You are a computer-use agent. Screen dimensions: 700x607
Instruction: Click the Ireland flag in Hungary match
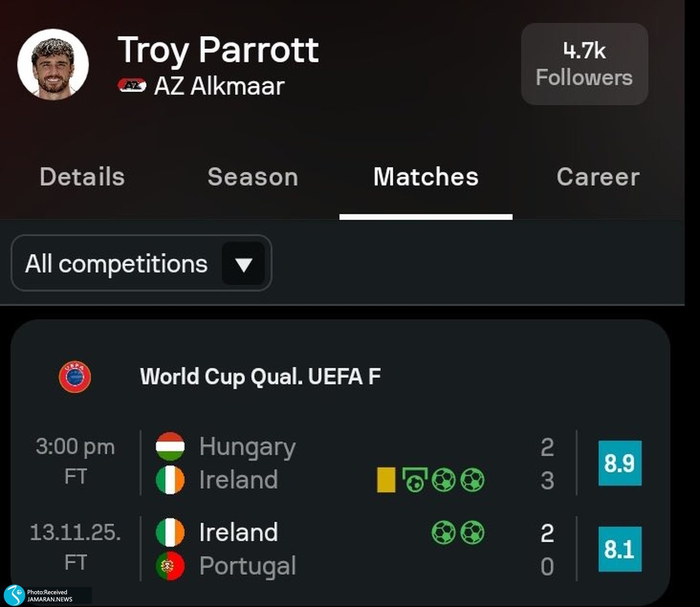tap(170, 480)
